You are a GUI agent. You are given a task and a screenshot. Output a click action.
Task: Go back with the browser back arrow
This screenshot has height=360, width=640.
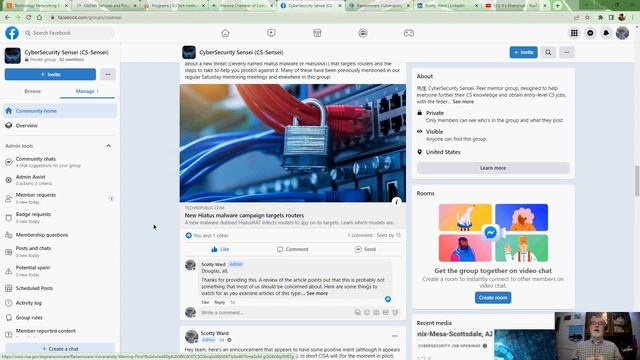coord(7,18)
